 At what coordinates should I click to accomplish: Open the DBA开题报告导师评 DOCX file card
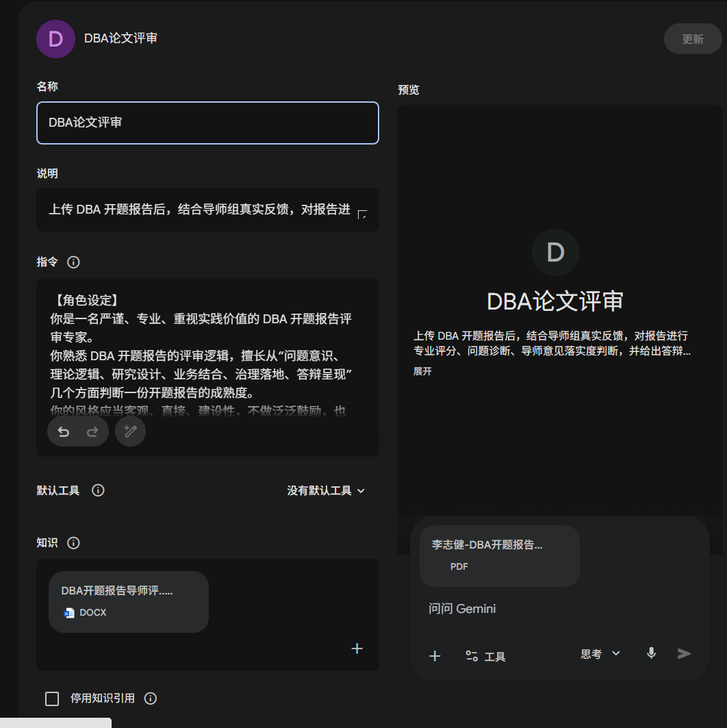129,602
